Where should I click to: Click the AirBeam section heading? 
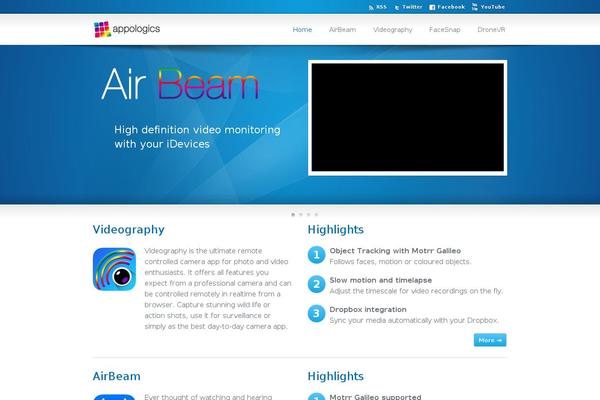click(116, 376)
